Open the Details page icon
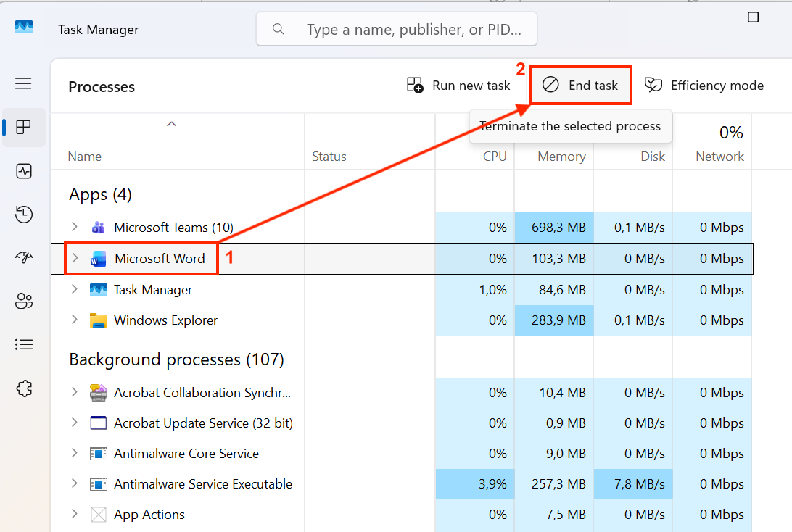Screen dimensions: 792x532 (23, 344)
